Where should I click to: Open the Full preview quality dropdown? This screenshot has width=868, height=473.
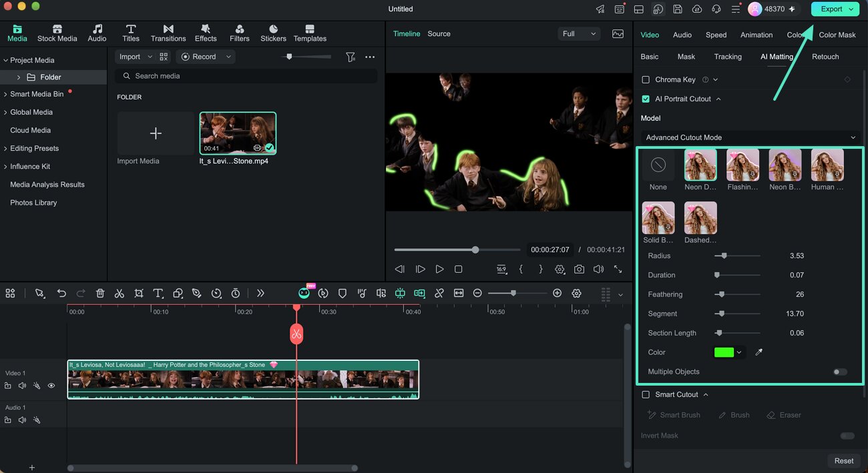click(x=579, y=33)
